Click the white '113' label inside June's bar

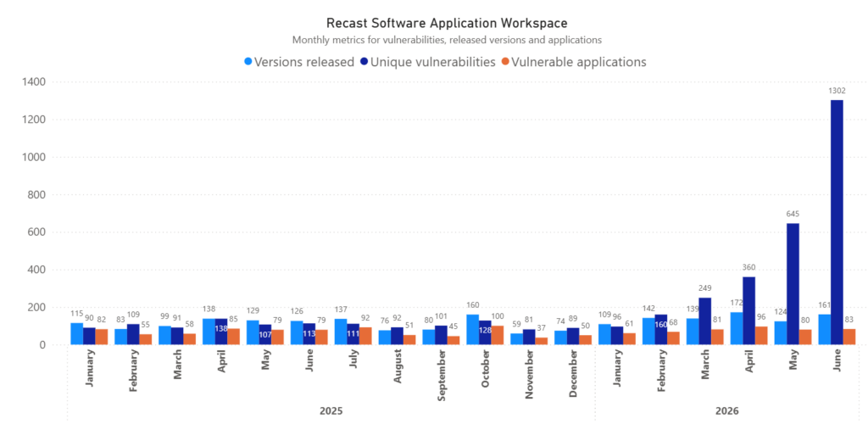click(x=309, y=333)
